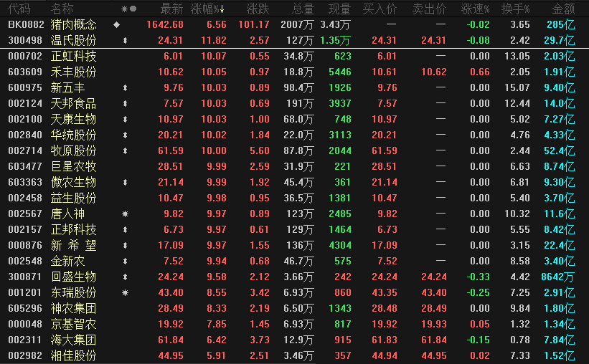Click 牧原股份 turnover amount 52.4亿
This screenshot has width=589, height=364.
coord(560,151)
